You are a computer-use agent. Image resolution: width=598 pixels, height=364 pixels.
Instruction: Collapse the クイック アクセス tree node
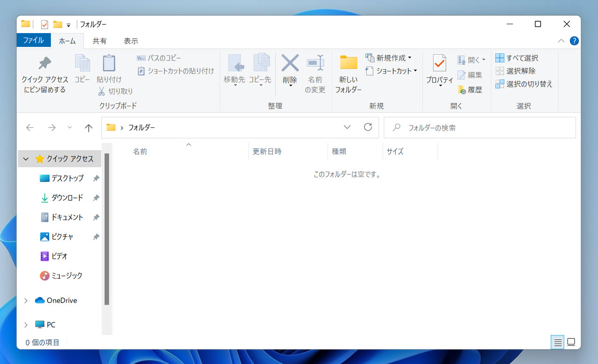(x=26, y=159)
